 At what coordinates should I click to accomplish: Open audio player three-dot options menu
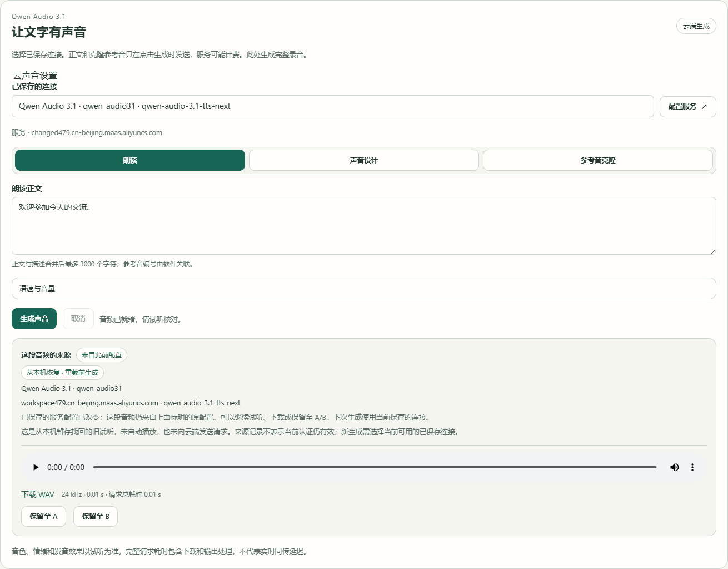pyautogui.click(x=692, y=467)
